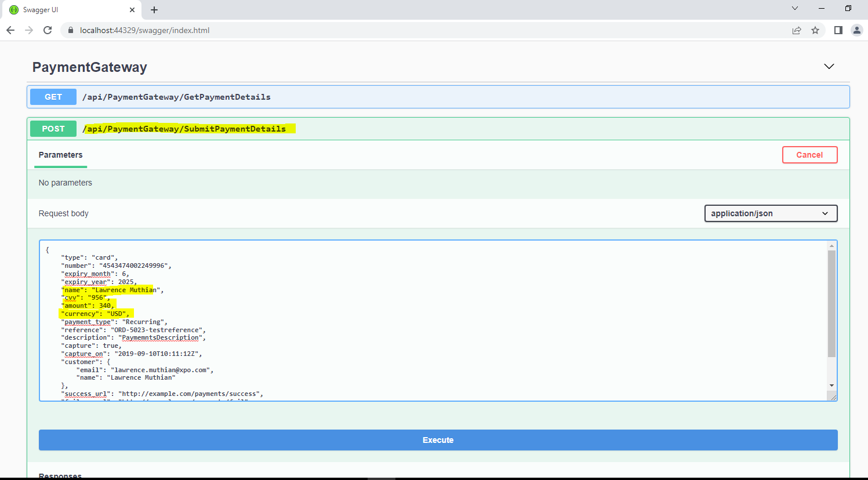Click the browser back arrow

(10, 30)
